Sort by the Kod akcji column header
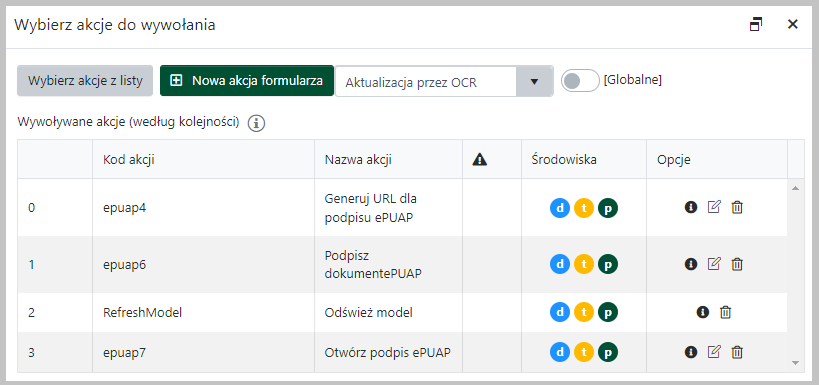 pyautogui.click(x=128, y=160)
